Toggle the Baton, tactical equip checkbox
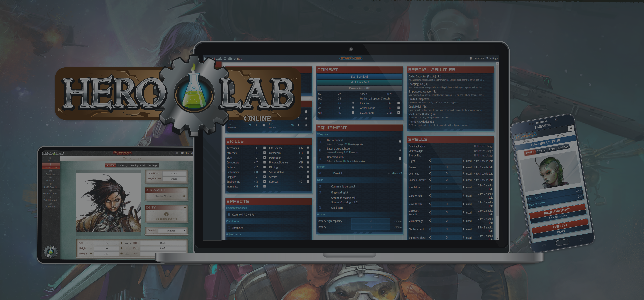 [320, 142]
